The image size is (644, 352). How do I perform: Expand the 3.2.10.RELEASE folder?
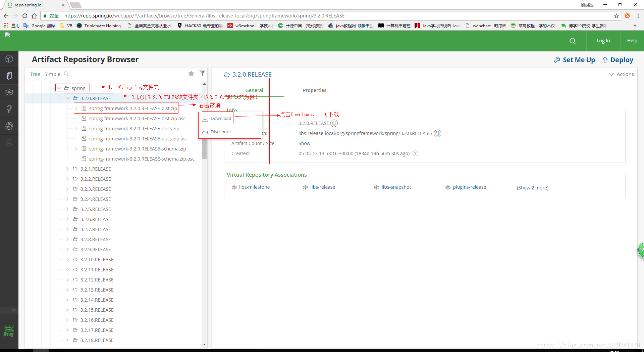[67, 259]
